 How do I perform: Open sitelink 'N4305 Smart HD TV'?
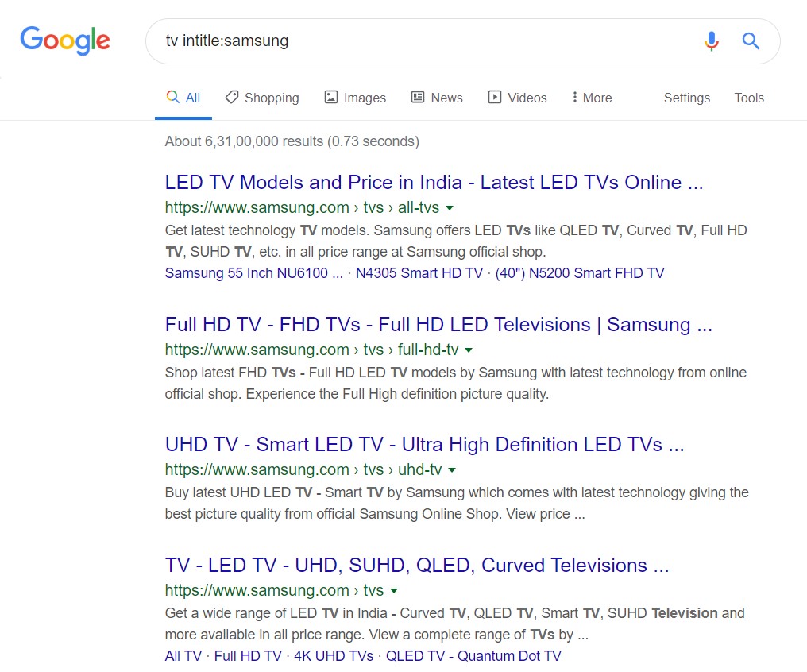[419, 273]
